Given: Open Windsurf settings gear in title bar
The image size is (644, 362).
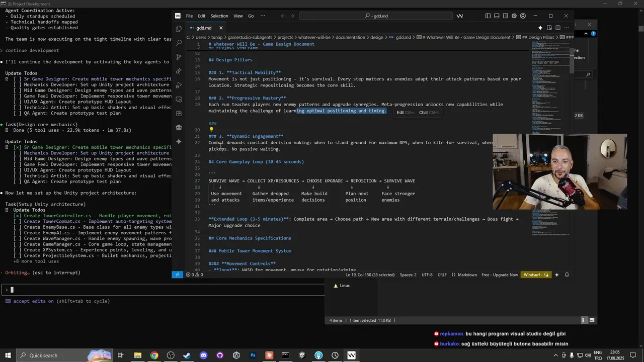Looking at the screenshot, I should point(514,16).
